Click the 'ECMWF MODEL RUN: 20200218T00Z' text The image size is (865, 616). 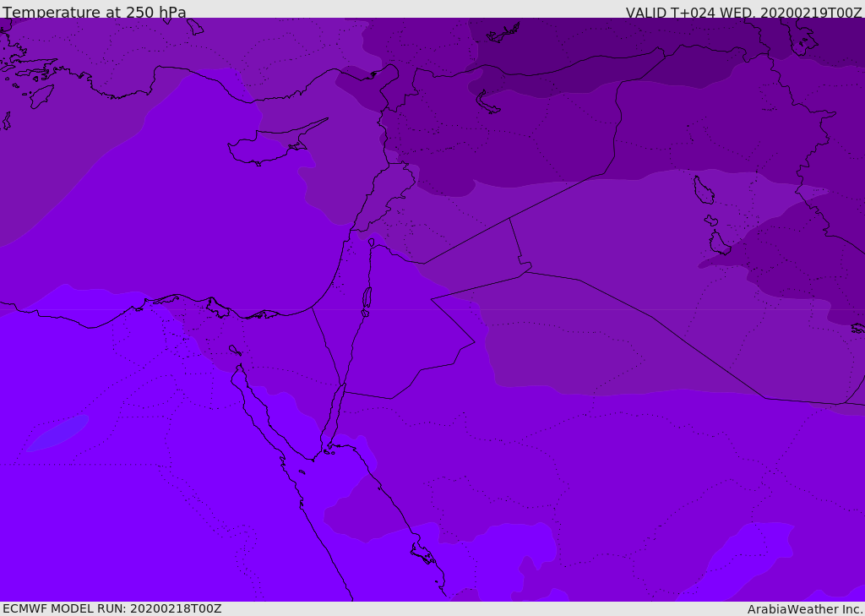click(112, 608)
